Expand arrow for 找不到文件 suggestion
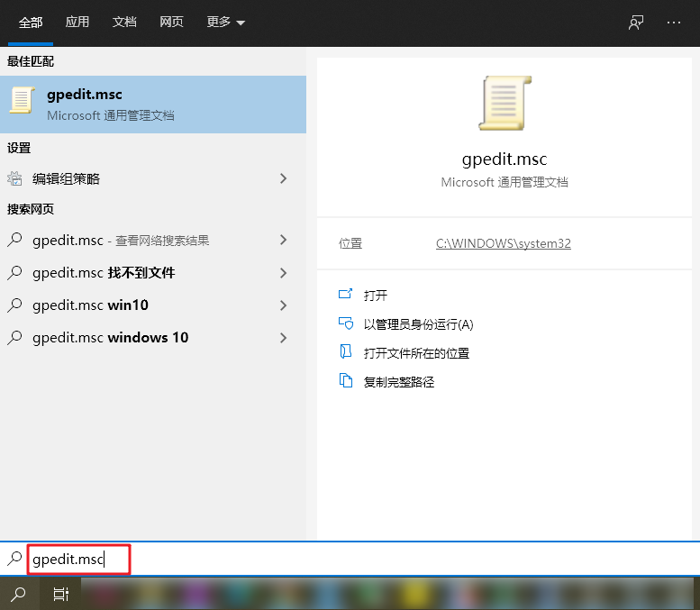 (x=283, y=273)
